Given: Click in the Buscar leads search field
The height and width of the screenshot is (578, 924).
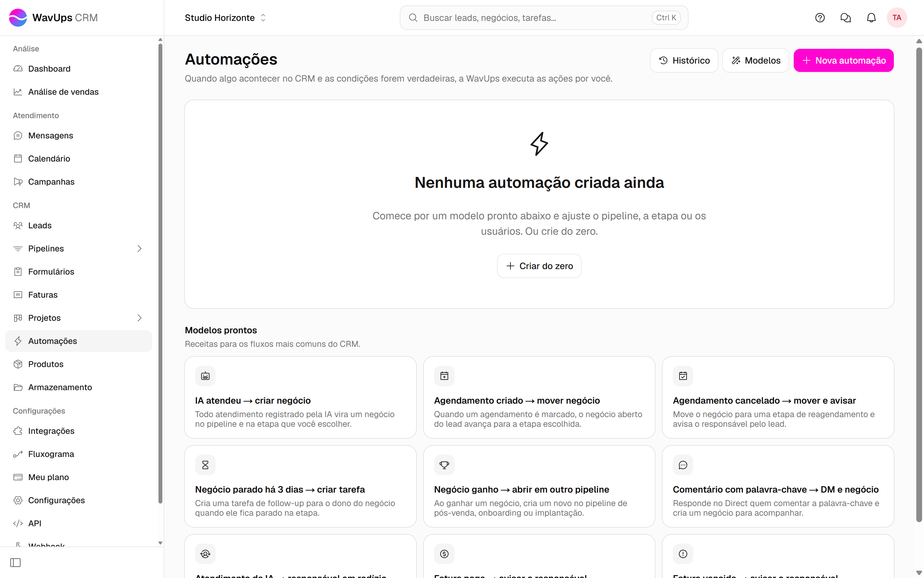Looking at the screenshot, I should 544,18.
